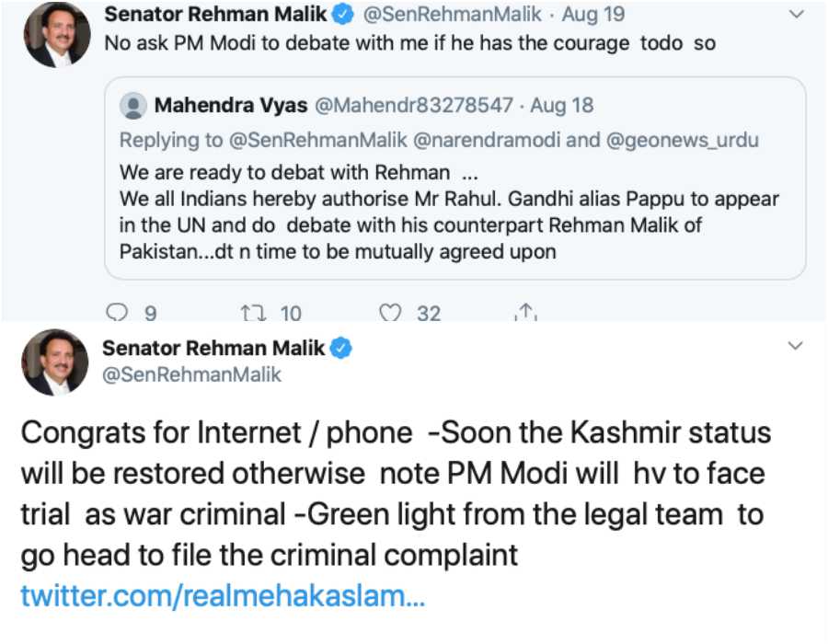The height and width of the screenshot is (644, 828).
Task: Click the @Mahendr83278547 handle
Action: (414, 105)
